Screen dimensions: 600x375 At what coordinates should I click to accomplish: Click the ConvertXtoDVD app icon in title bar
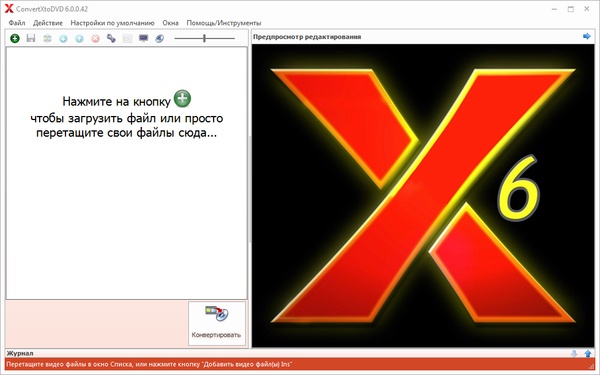(9, 8)
